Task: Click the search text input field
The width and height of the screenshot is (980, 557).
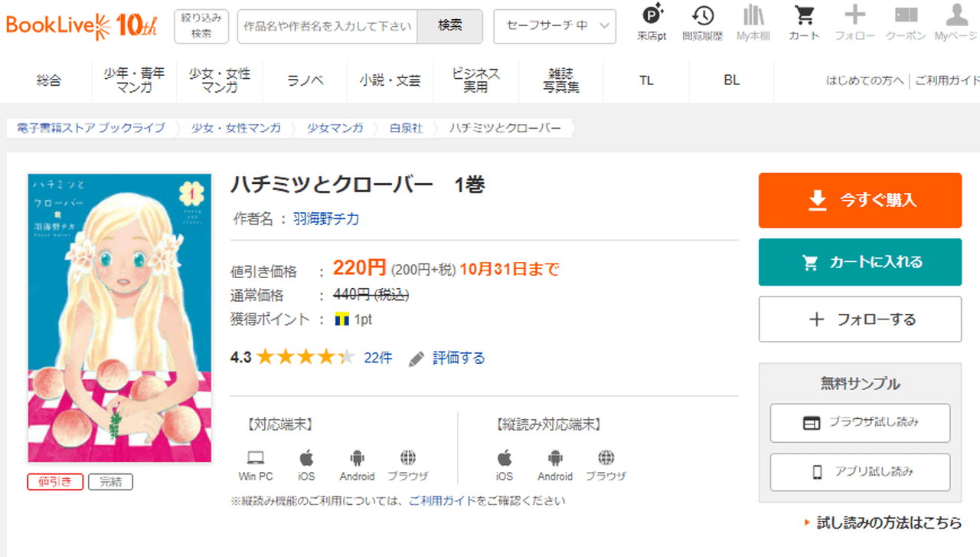Action: (328, 26)
